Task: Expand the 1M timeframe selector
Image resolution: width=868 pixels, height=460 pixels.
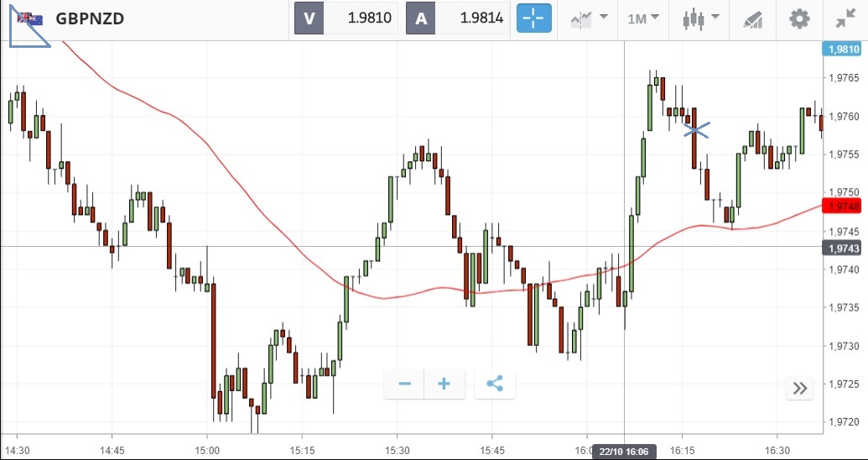Action: click(x=643, y=18)
